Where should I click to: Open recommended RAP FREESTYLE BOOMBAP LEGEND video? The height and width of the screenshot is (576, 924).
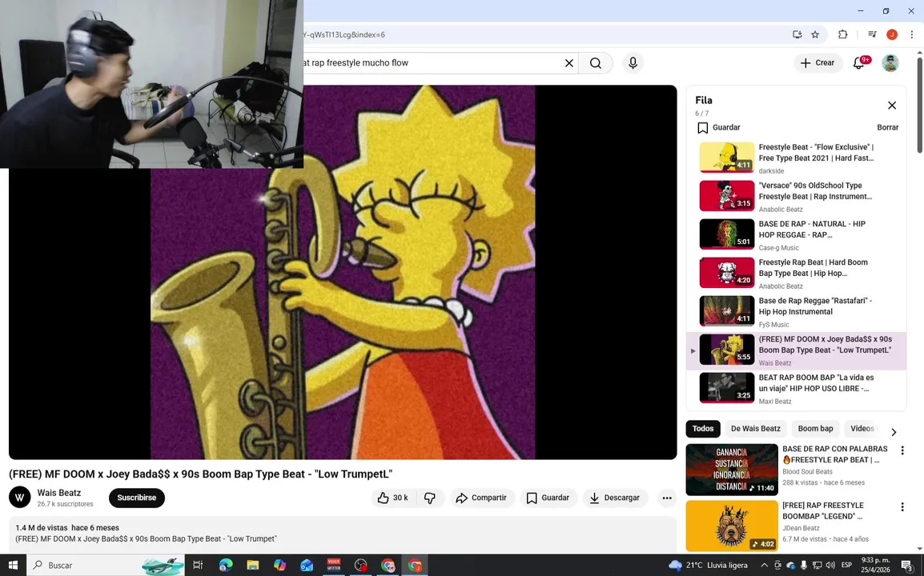(x=731, y=526)
